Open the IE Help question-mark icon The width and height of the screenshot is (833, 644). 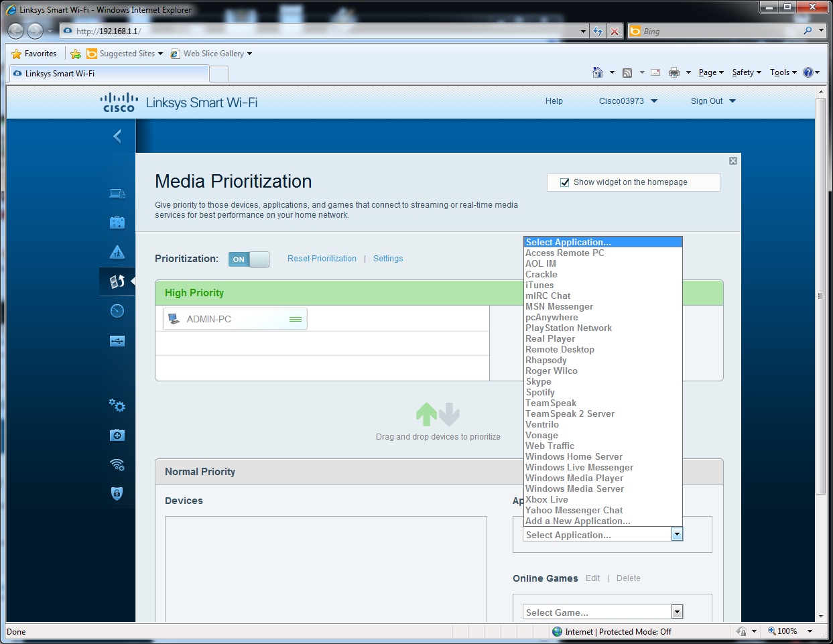(808, 72)
